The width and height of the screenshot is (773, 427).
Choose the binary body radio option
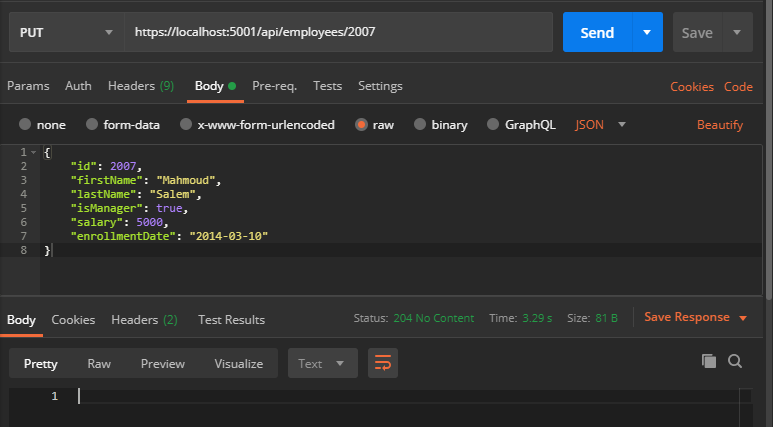coord(420,124)
